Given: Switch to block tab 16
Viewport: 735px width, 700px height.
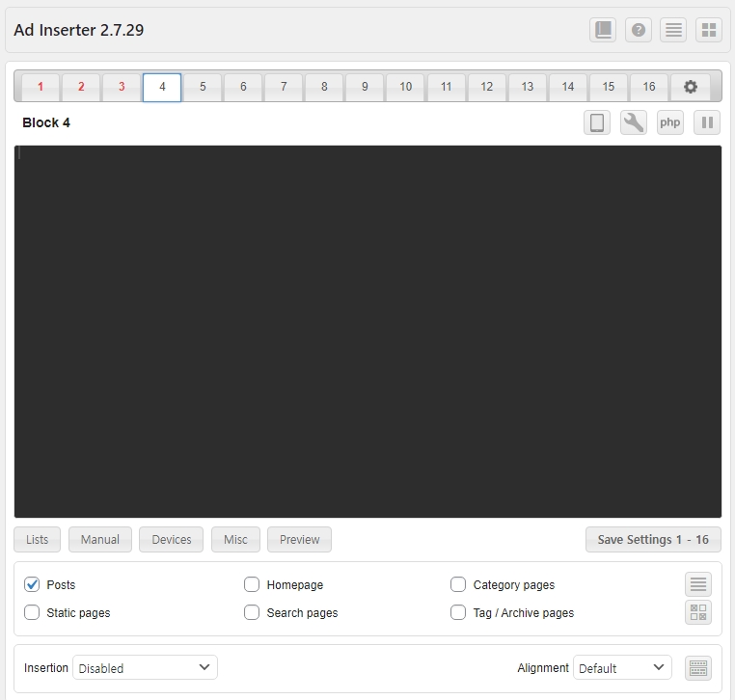Looking at the screenshot, I should coord(649,87).
